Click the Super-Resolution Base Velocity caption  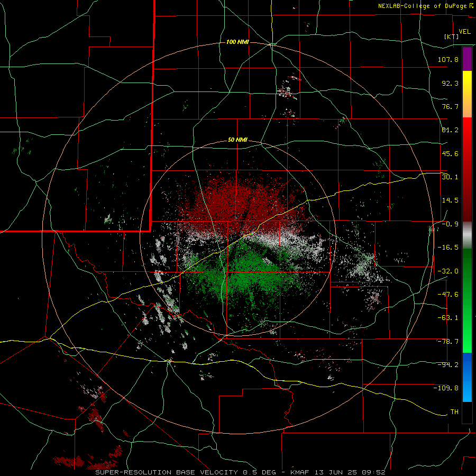[x=241, y=472]
